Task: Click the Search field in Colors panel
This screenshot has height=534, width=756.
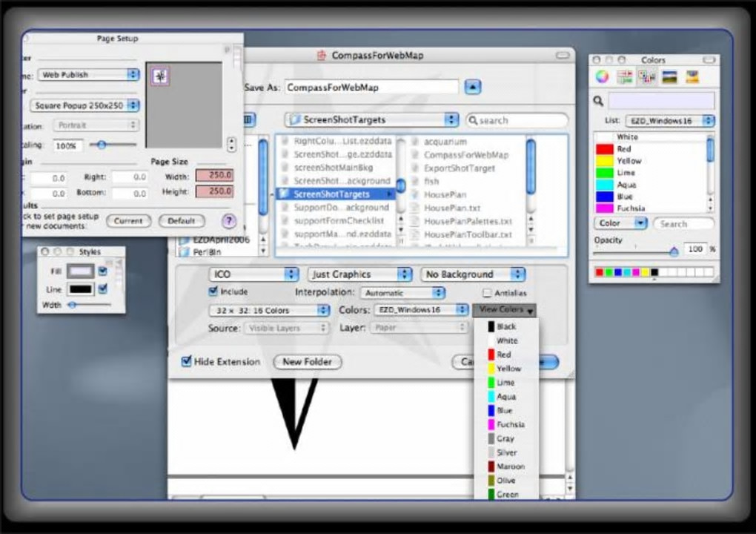Action: pyautogui.click(x=683, y=224)
